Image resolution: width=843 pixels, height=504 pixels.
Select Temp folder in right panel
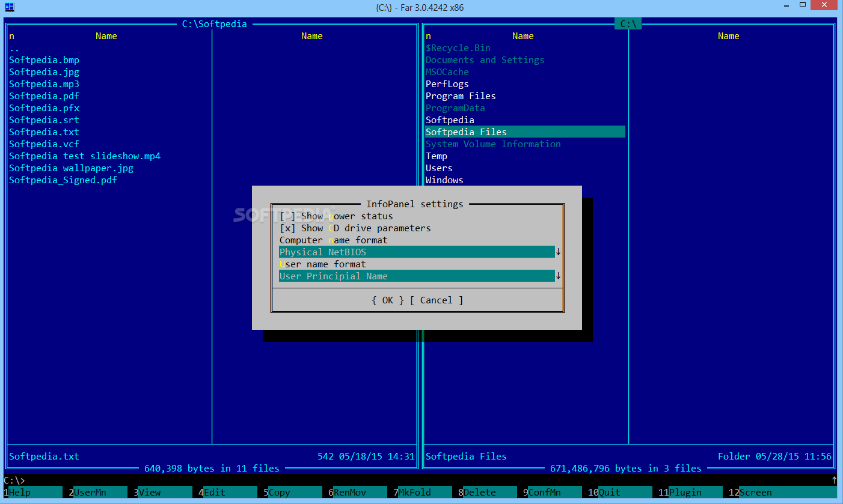pos(437,156)
